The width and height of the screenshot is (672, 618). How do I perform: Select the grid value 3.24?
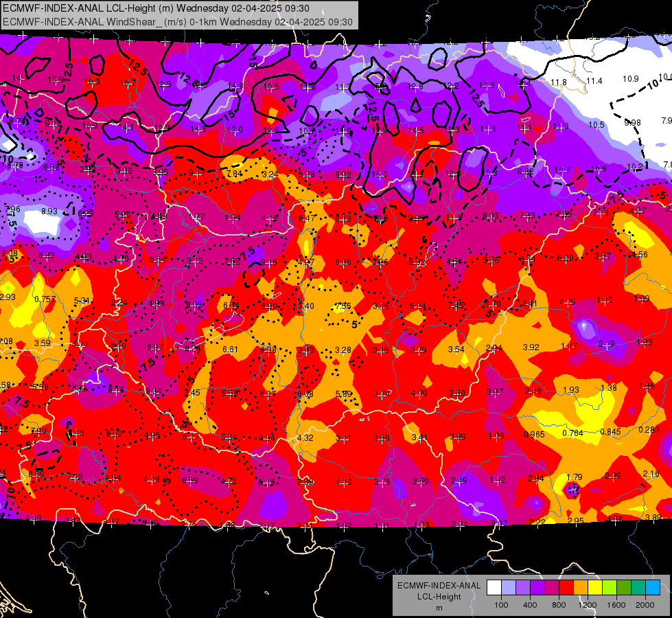click(x=270, y=174)
